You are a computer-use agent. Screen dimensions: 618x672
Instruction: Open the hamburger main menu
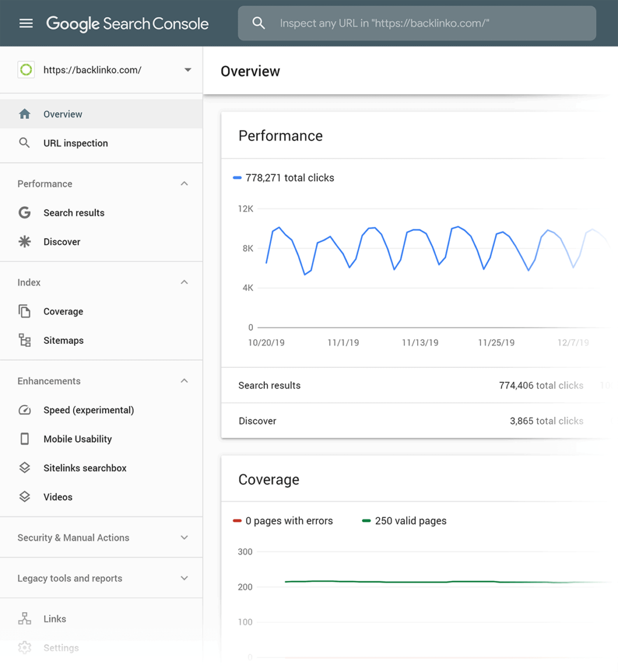point(26,24)
